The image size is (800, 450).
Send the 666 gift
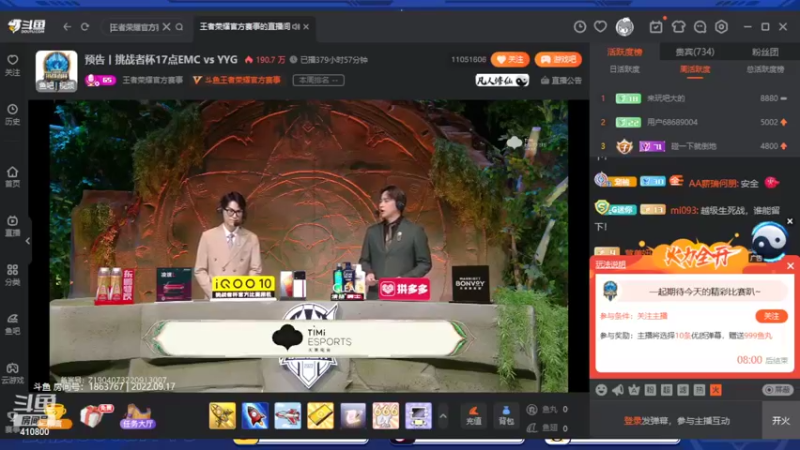386,415
